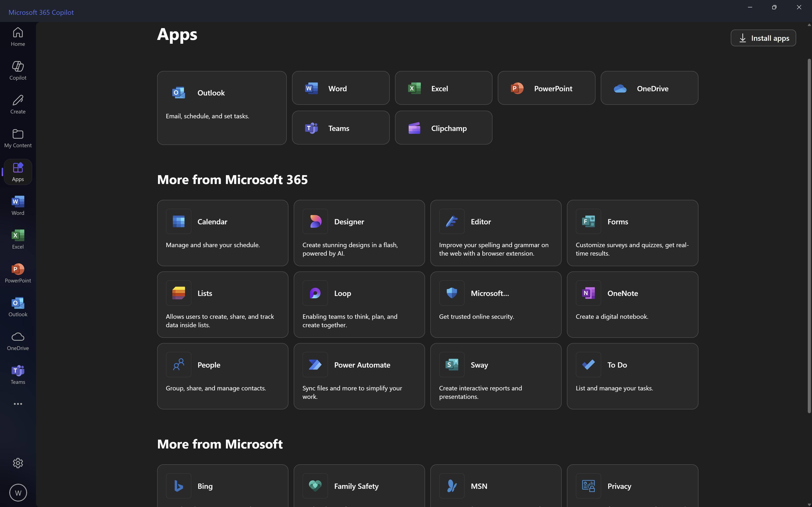812x507 pixels.
Task: Open the Loop app tile icon
Action: [x=315, y=293]
